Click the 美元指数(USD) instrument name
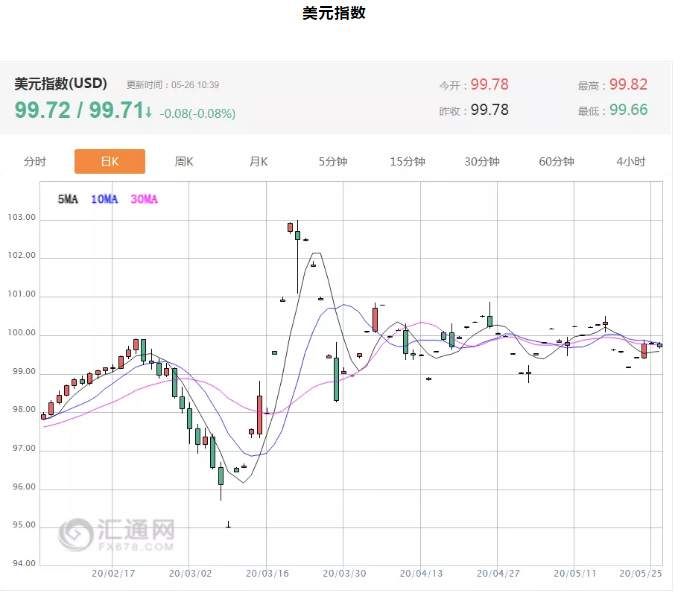Viewport: 674px width, 596px height. [61, 83]
